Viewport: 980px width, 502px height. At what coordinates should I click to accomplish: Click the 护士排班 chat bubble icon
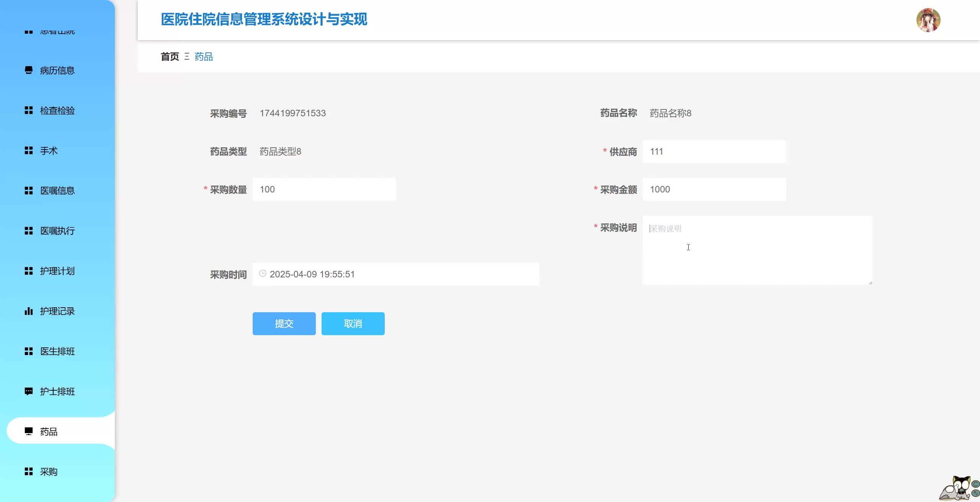29,391
